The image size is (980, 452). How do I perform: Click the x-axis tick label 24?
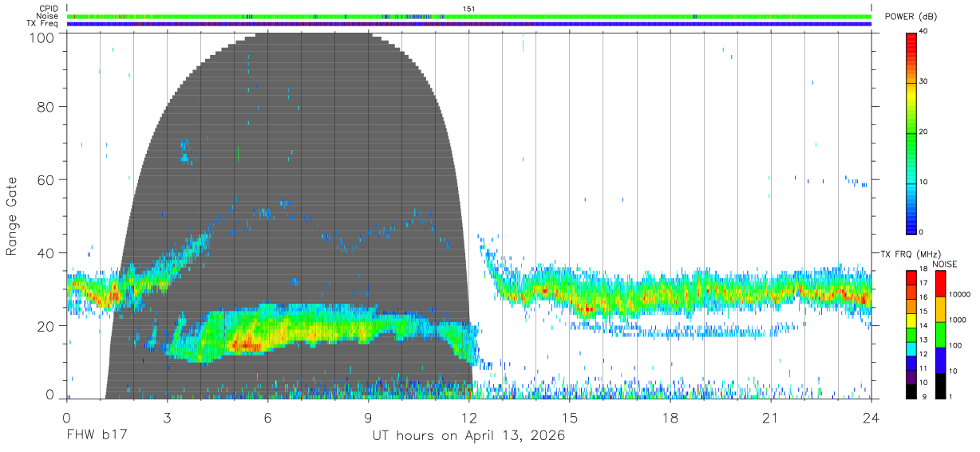click(x=871, y=418)
